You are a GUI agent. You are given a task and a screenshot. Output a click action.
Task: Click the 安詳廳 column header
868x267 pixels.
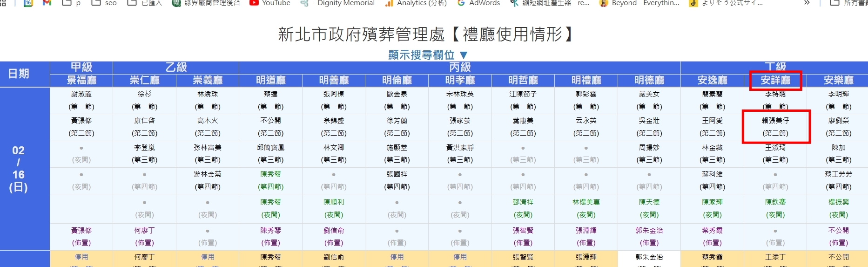point(775,80)
